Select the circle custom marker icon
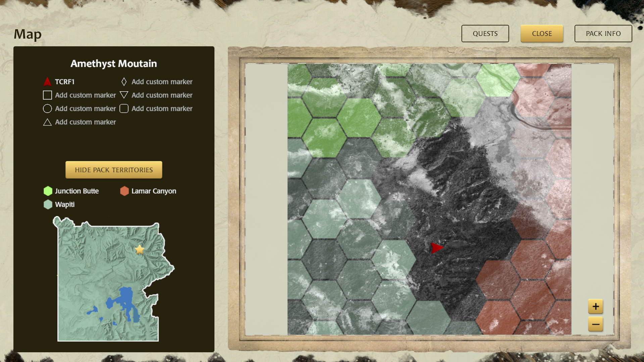This screenshot has height=362, width=644. (x=47, y=109)
